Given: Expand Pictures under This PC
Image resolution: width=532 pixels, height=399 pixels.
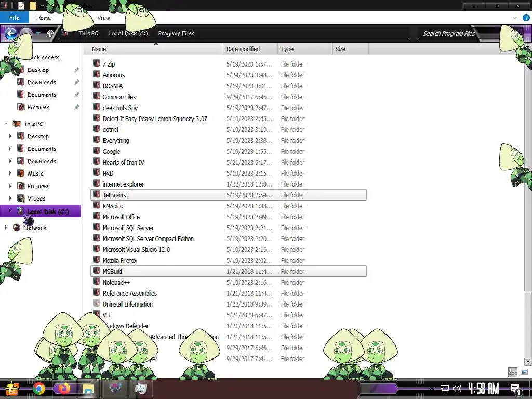Looking at the screenshot, I should tap(10, 186).
